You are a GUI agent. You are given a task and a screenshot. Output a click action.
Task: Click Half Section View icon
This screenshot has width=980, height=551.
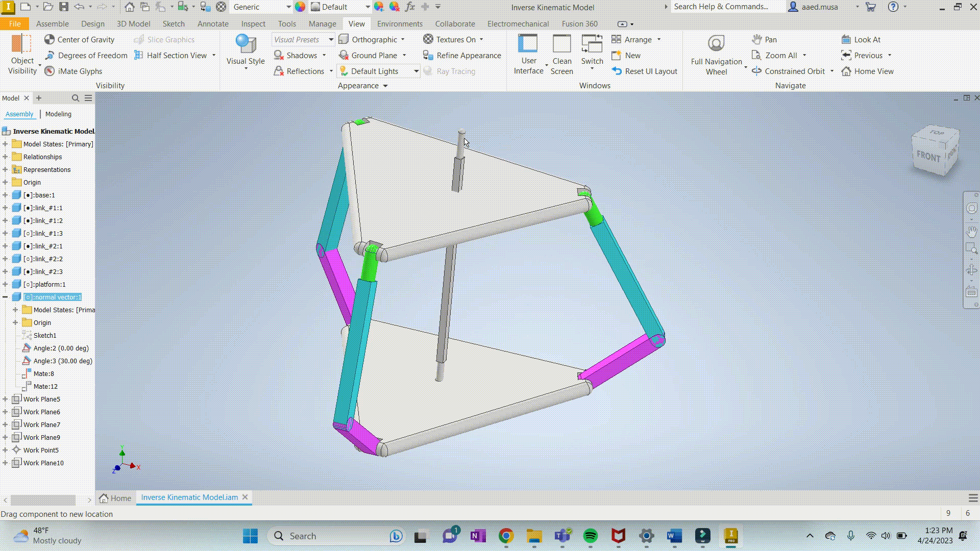click(x=139, y=55)
